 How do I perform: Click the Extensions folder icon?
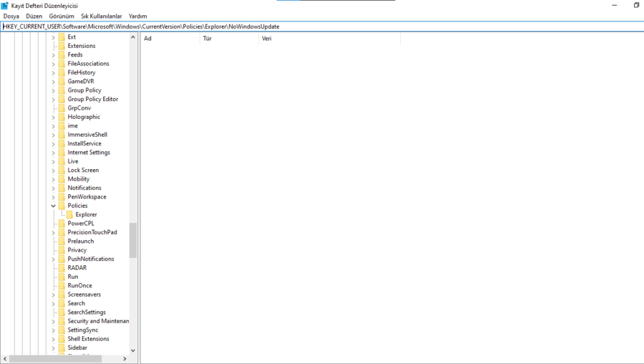tap(62, 46)
